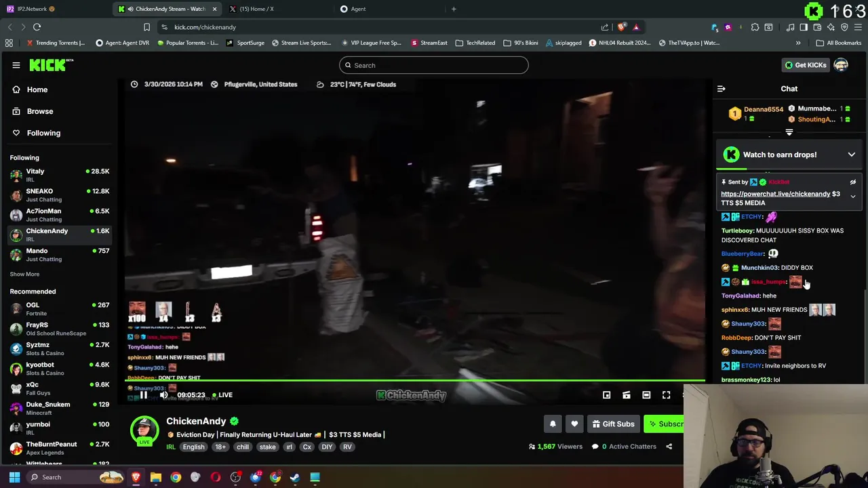Reload the page
This screenshot has height=488, width=868.
click(x=37, y=27)
